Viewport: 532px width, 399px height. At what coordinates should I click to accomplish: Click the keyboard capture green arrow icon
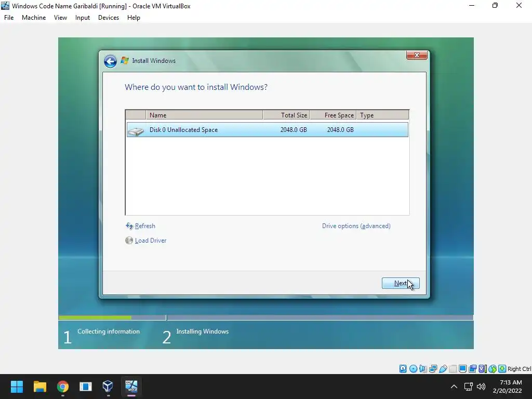502,369
